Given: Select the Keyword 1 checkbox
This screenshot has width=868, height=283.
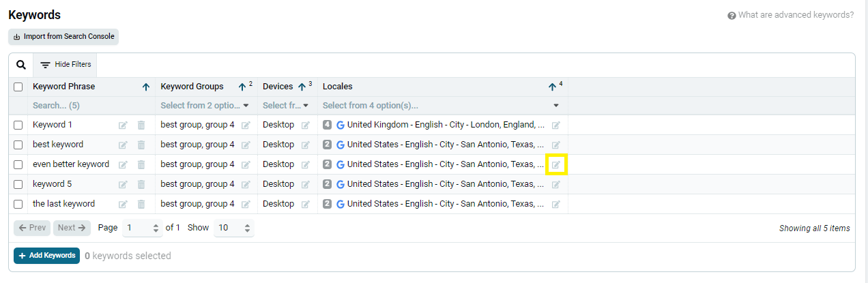Looking at the screenshot, I should (18, 125).
